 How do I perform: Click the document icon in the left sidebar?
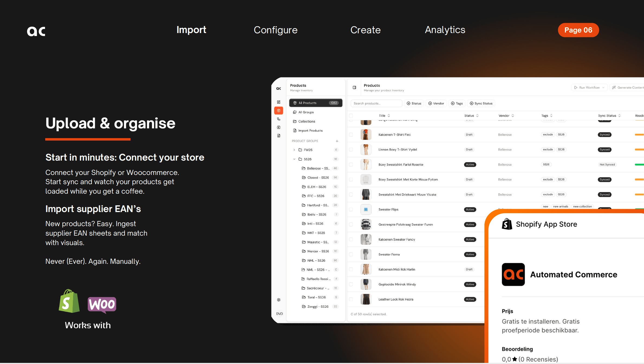pos(279,135)
